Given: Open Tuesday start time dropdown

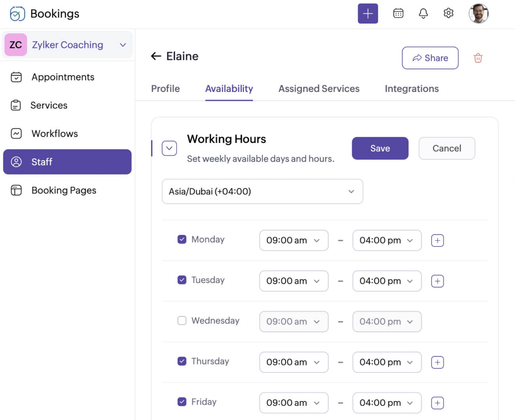Looking at the screenshot, I should click(294, 281).
